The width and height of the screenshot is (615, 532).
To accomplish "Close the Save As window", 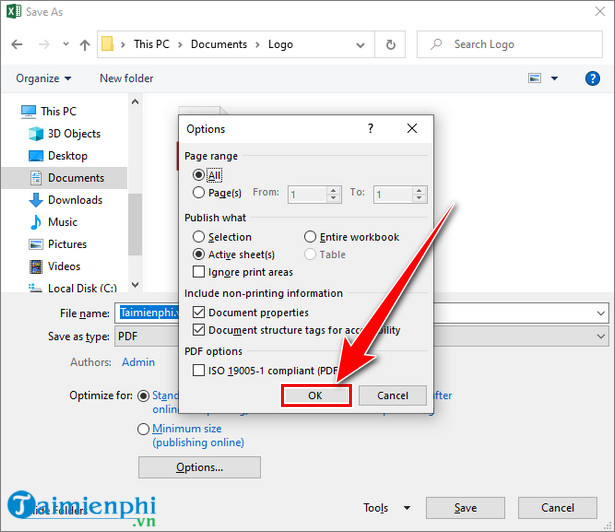I will 600,11.
